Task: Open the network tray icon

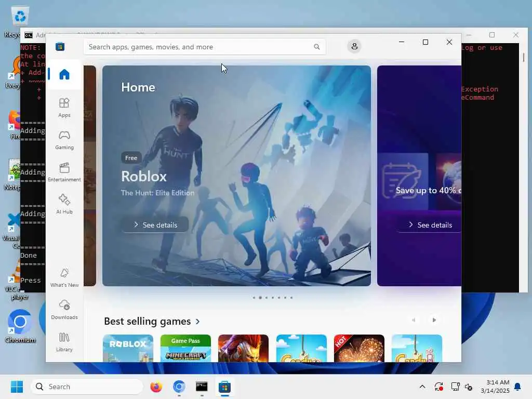Action: click(x=455, y=387)
